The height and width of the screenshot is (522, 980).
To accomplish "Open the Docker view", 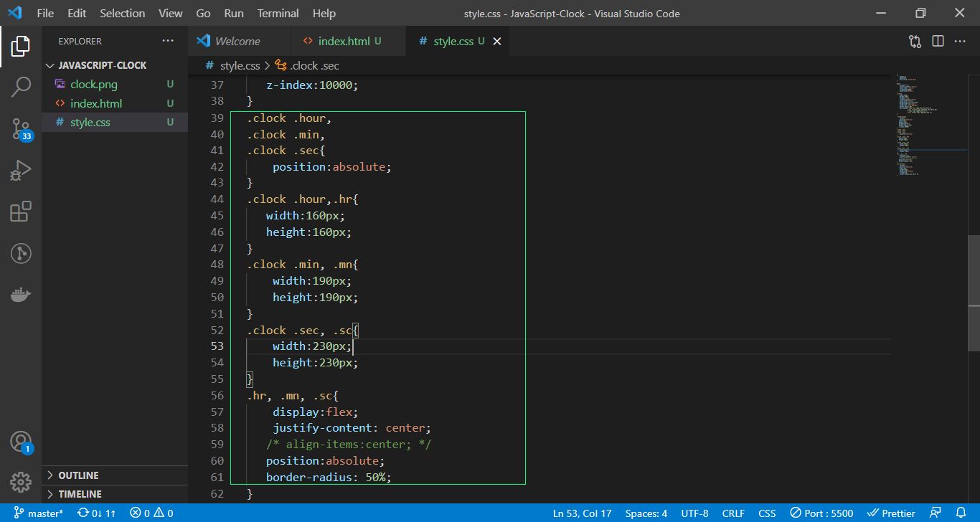I will coord(20,295).
